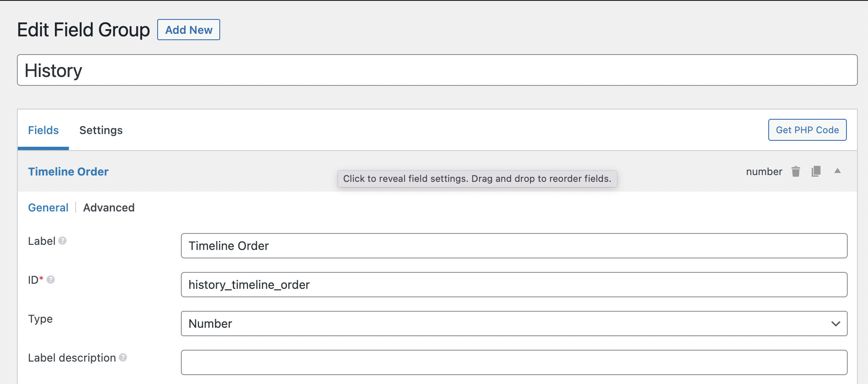Select the General field settings tab

point(48,208)
